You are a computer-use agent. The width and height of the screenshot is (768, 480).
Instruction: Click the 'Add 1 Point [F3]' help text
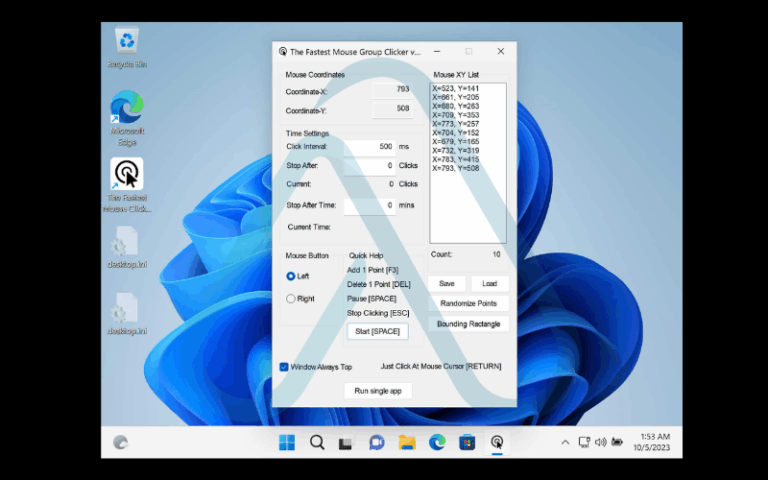coord(372,270)
